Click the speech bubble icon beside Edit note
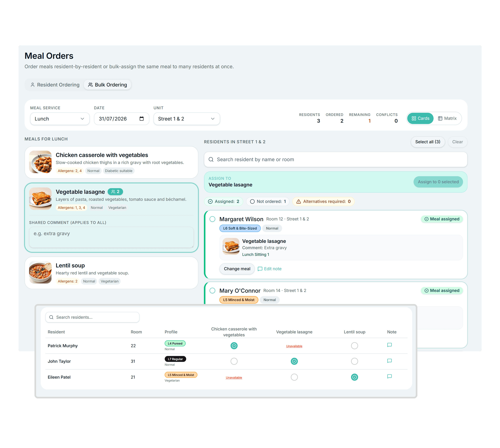This screenshot has height=448, width=500. pyautogui.click(x=260, y=269)
